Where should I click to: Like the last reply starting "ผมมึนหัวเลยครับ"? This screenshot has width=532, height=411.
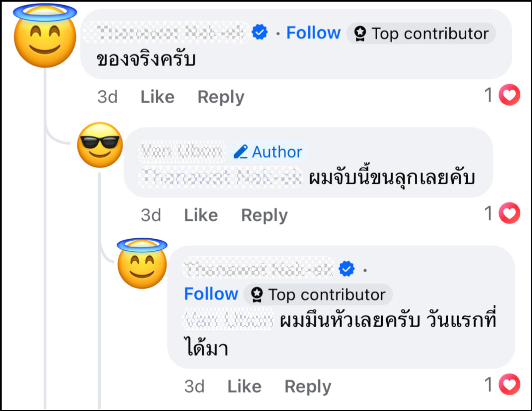coord(244,386)
